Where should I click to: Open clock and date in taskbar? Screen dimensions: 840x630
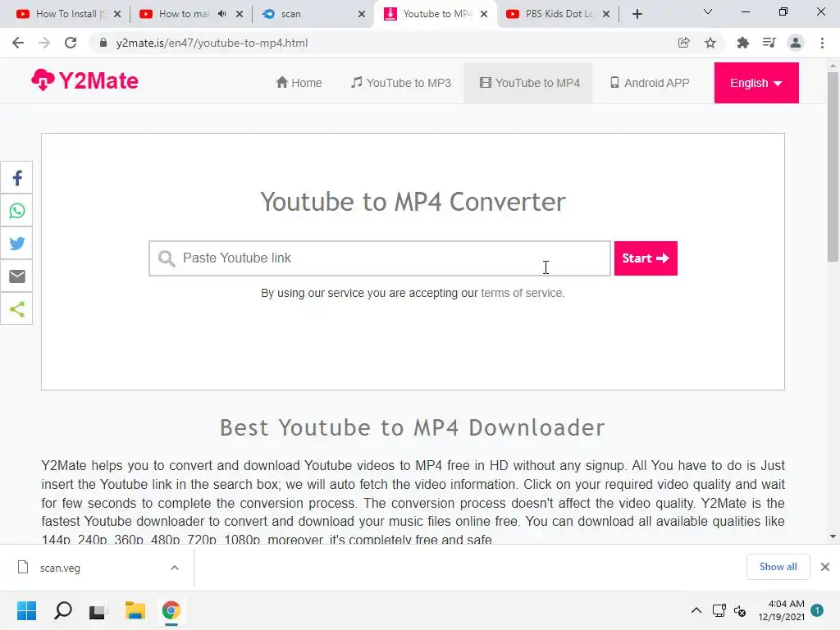click(781, 610)
